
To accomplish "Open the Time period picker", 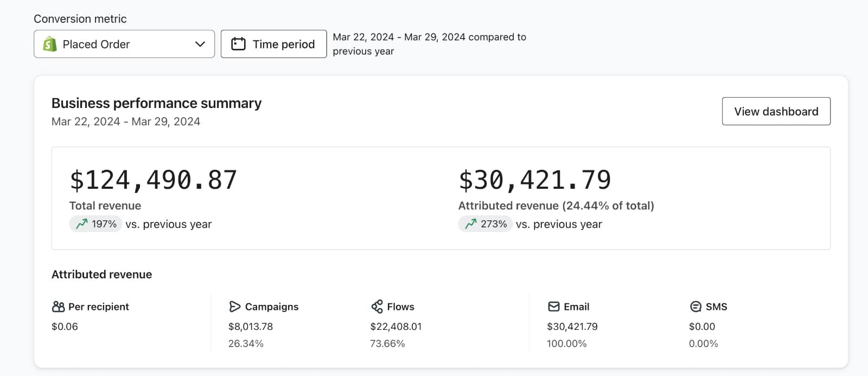I will point(273,44).
